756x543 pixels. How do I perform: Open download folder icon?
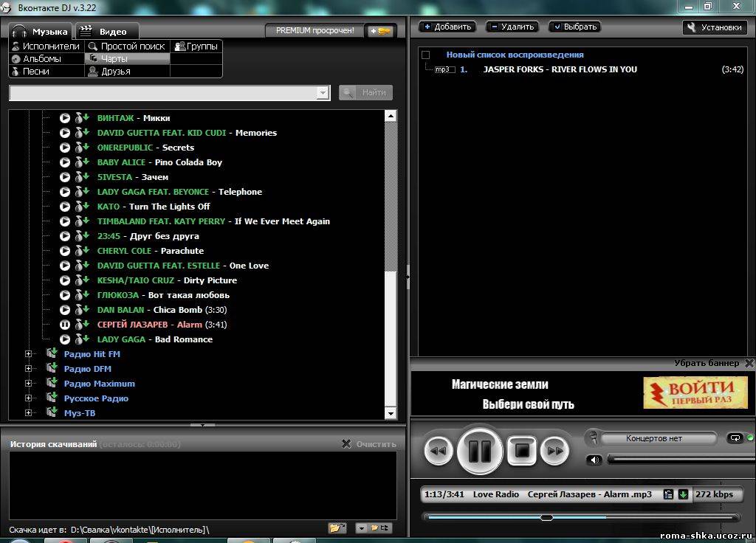[x=337, y=528]
